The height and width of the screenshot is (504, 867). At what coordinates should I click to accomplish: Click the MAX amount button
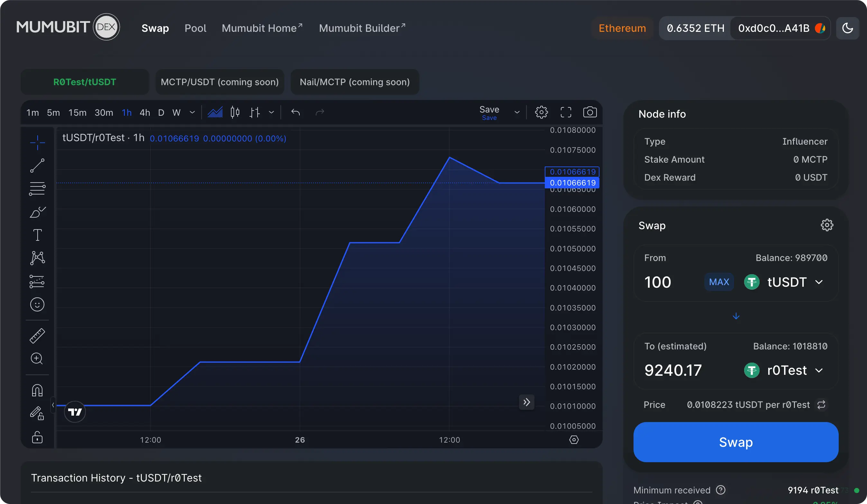719,282
